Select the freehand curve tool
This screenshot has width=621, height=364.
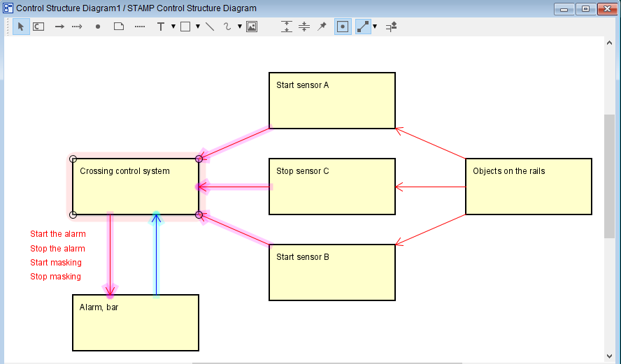tap(227, 27)
